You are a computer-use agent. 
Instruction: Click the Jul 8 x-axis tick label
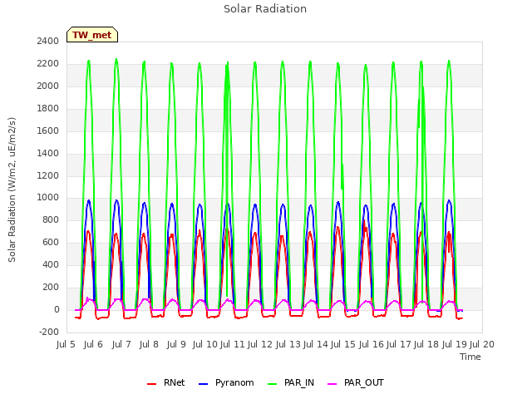click(149, 344)
